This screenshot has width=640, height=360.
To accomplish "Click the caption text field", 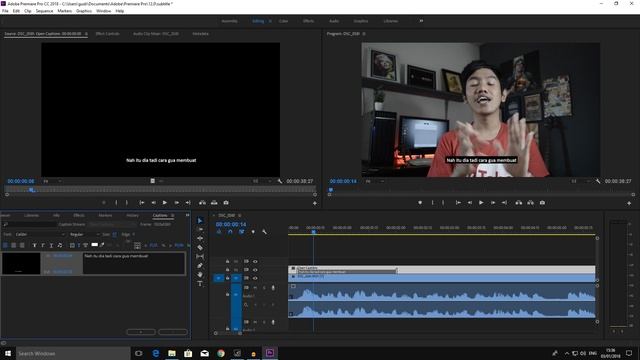I will pyautogui.click(x=134, y=263).
